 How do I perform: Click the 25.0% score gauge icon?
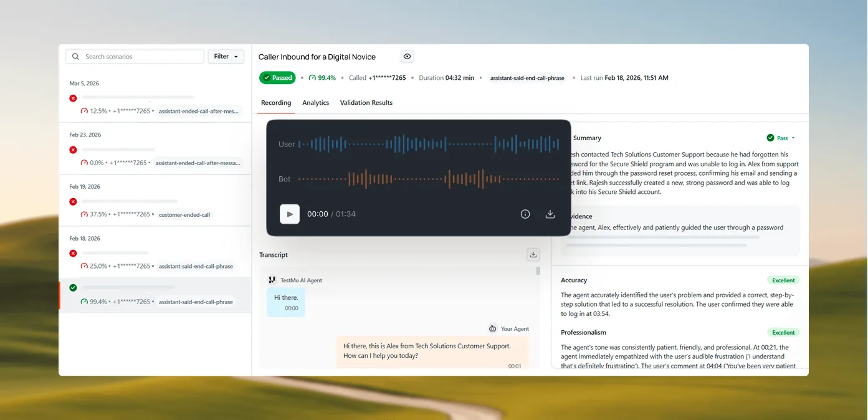click(x=84, y=266)
